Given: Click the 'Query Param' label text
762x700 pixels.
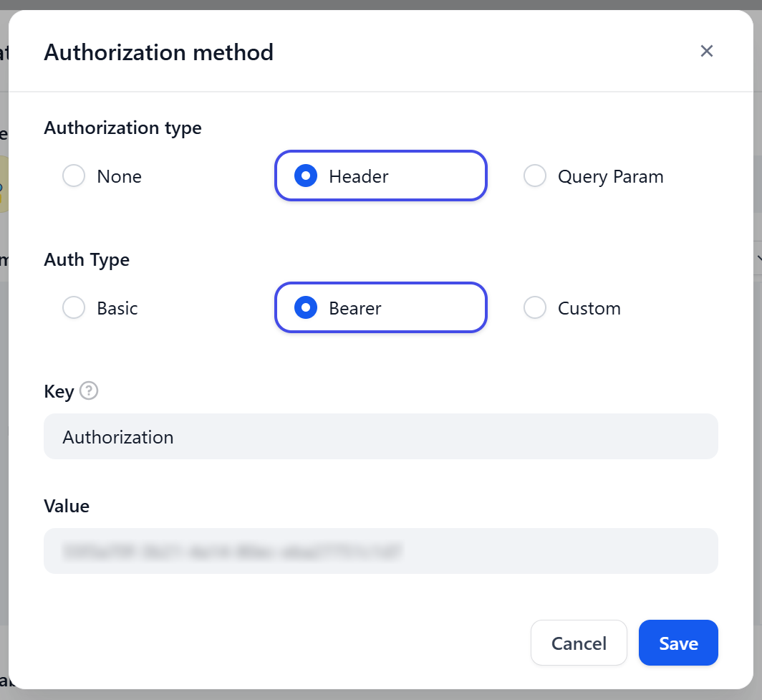Looking at the screenshot, I should 610,176.
